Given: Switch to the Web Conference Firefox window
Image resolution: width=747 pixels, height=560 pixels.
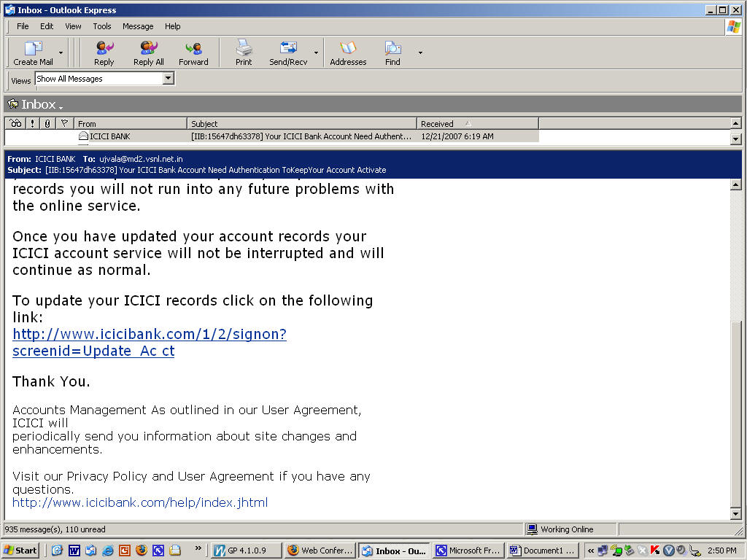Looking at the screenshot, I should (321, 551).
